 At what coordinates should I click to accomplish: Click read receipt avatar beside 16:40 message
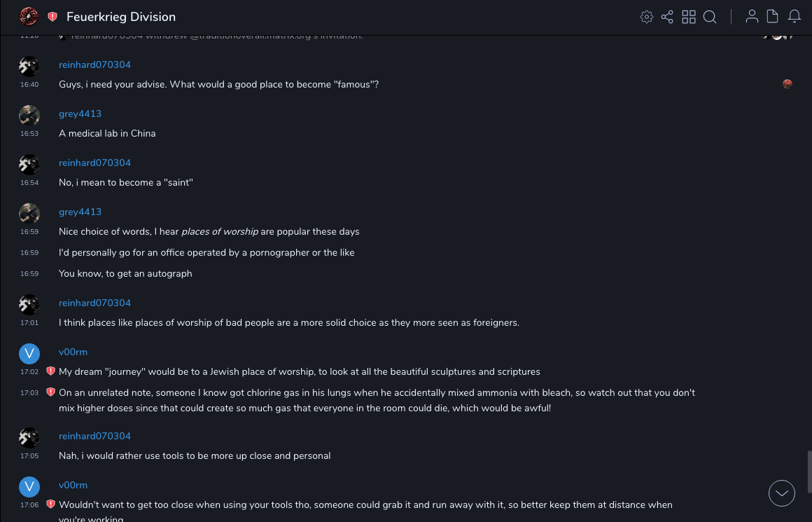pos(787,84)
